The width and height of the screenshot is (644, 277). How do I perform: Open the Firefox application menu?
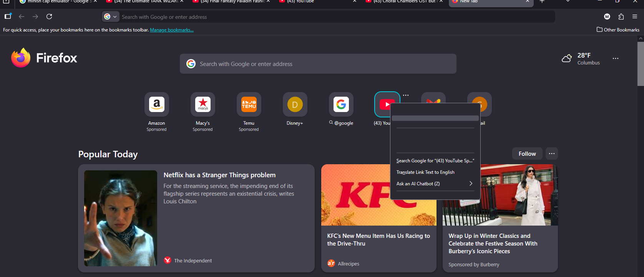(635, 16)
